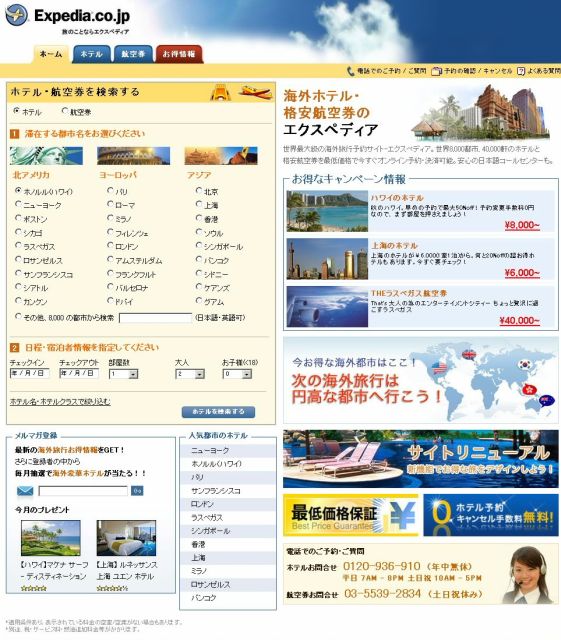Open the ¥6,000~ Shanghai hotel price link
This screenshot has height=640, width=561.
point(522,273)
